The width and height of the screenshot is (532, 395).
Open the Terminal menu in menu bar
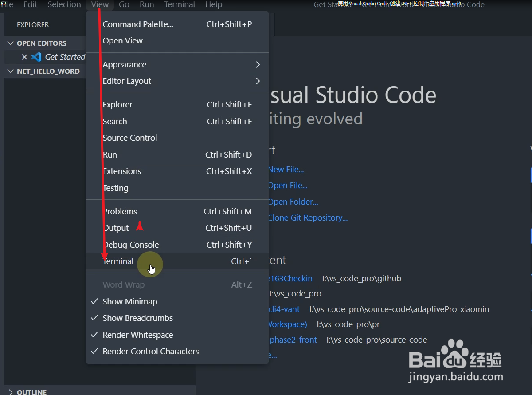click(180, 4)
